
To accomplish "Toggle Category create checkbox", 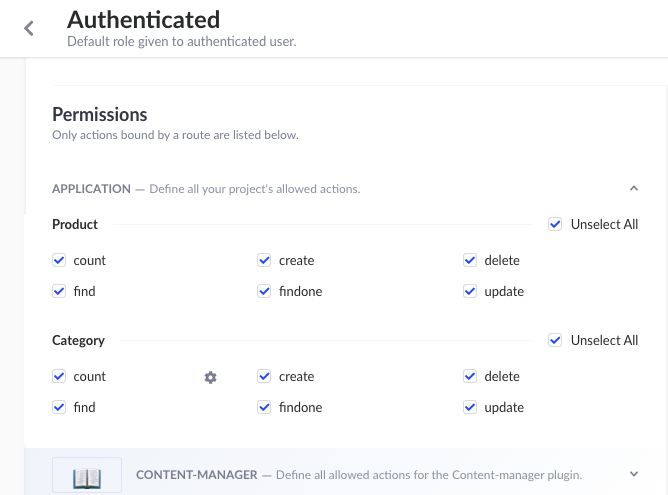I will click(x=264, y=377).
